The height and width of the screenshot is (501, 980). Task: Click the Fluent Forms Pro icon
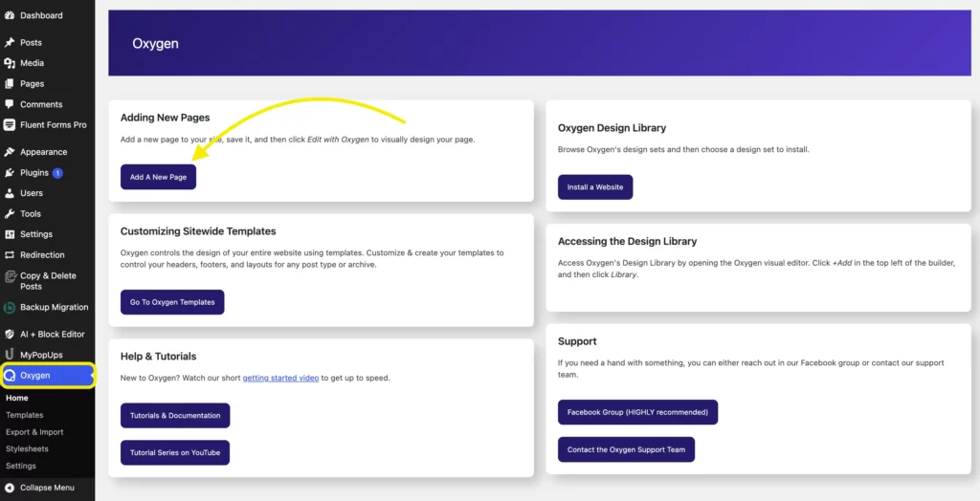click(10, 125)
